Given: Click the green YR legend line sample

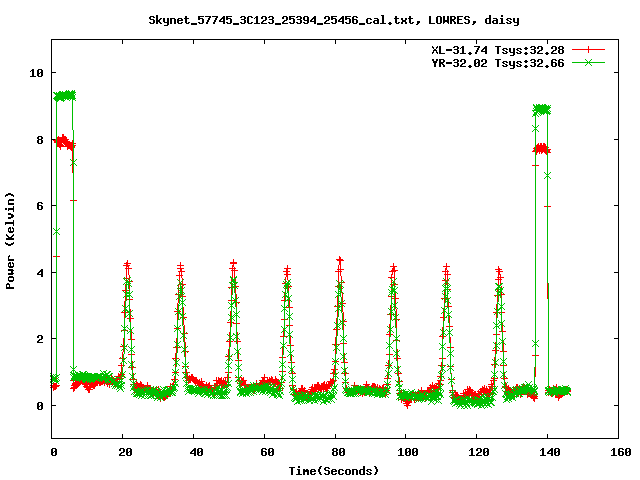Looking at the screenshot, I should pyautogui.click(x=589, y=62).
